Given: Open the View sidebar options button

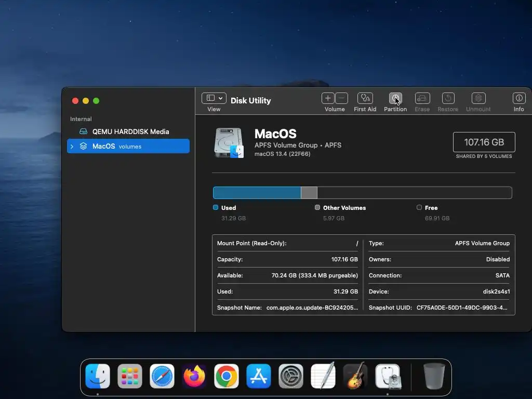Looking at the screenshot, I should tap(214, 98).
